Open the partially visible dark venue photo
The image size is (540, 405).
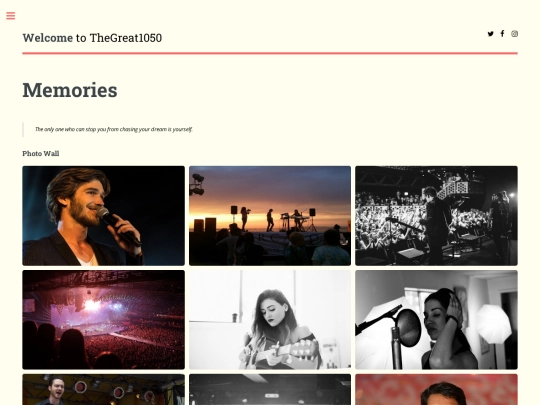coord(270,390)
